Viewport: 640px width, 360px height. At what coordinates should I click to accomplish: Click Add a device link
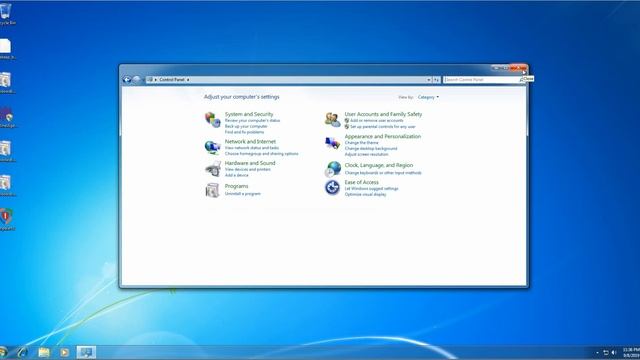(236, 175)
